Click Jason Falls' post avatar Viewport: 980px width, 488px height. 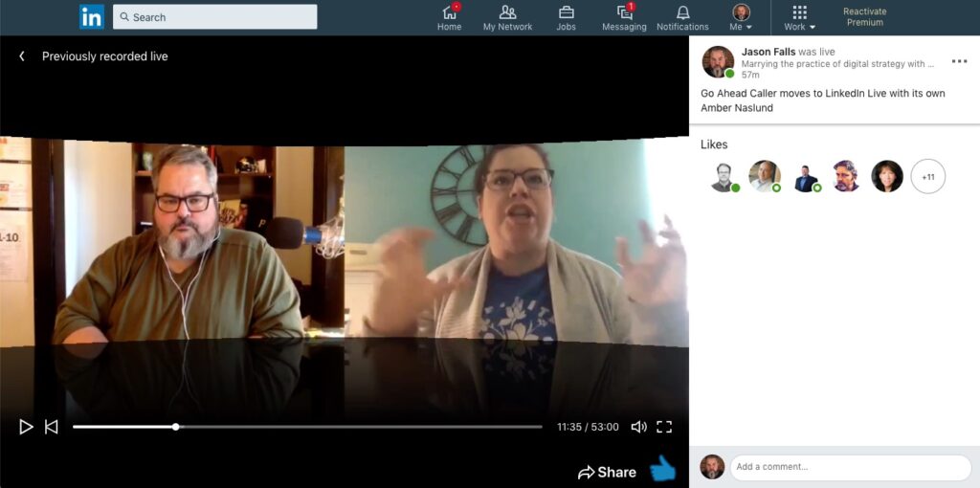pos(718,62)
